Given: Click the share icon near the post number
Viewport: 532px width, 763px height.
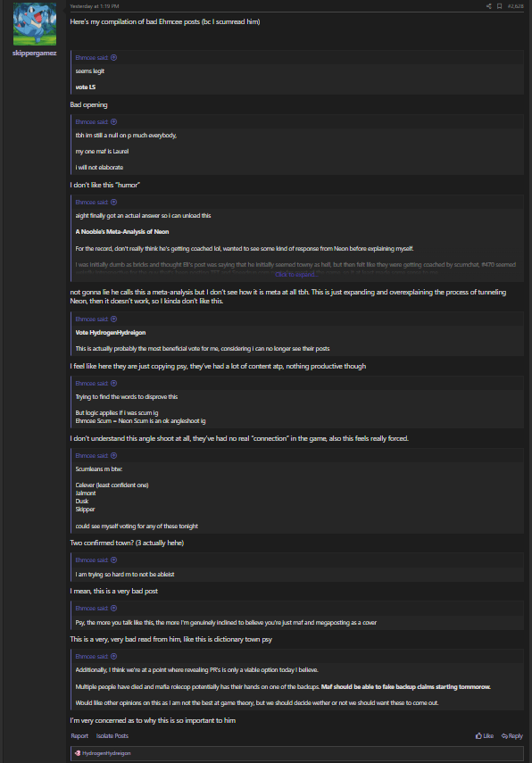Looking at the screenshot, I should click(x=488, y=6).
